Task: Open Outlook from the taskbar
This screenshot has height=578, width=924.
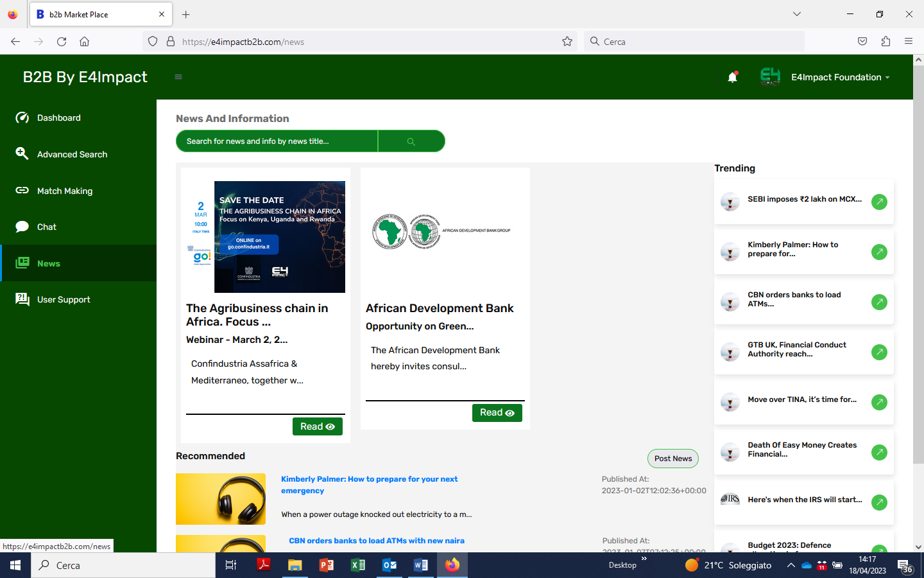Action: coord(389,565)
